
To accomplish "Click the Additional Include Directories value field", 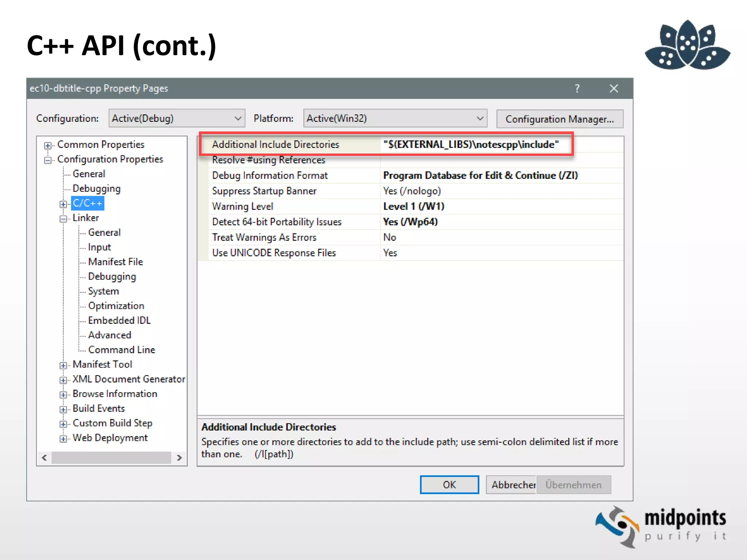I will point(471,145).
